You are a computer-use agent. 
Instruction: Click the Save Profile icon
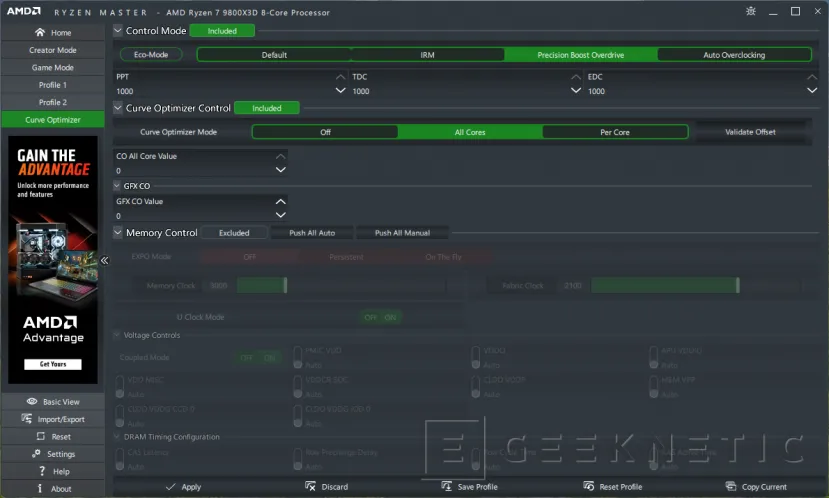pyautogui.click(x=447, y=486)
